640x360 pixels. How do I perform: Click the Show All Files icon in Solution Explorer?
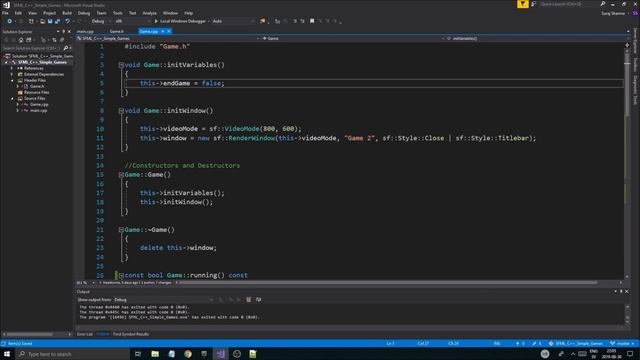54,40
